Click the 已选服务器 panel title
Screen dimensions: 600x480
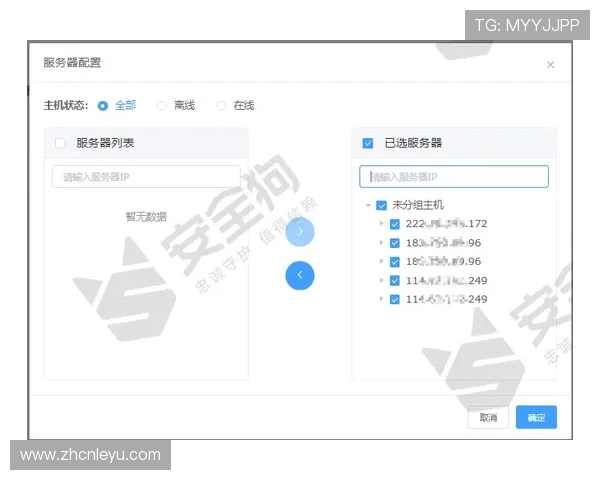[x=413, y=143]
